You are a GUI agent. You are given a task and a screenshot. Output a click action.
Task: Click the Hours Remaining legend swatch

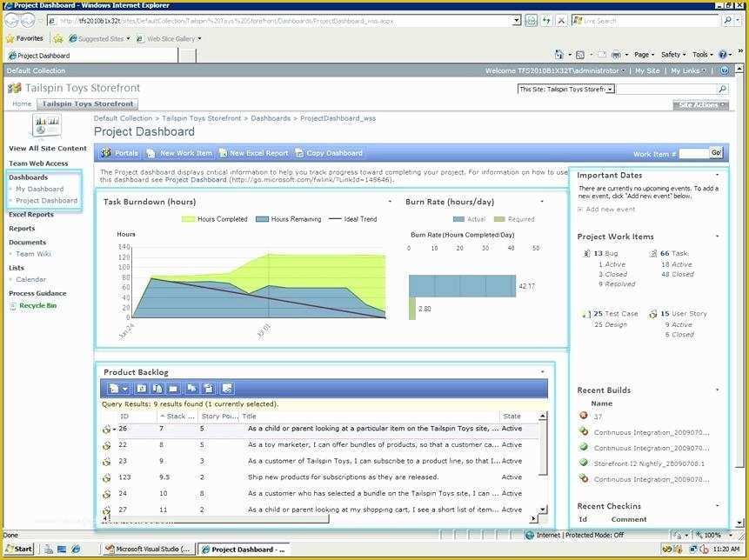click(262, 219)
